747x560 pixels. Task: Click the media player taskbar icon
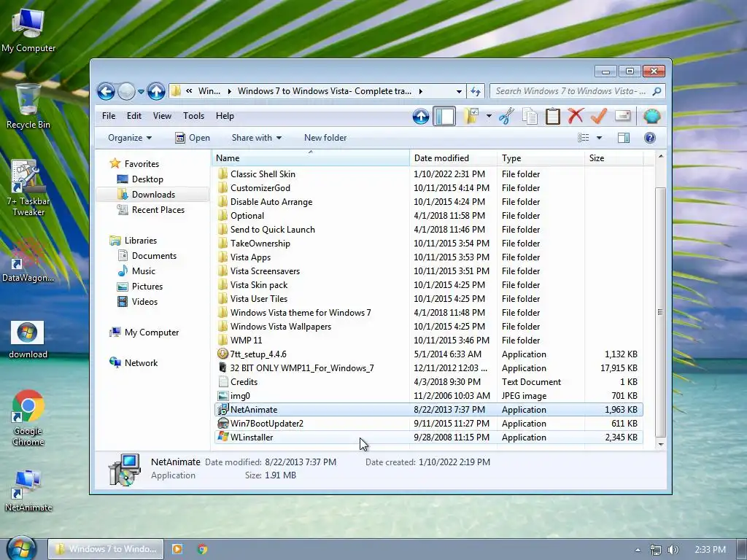pyautogui.click(x=177, y=549)
